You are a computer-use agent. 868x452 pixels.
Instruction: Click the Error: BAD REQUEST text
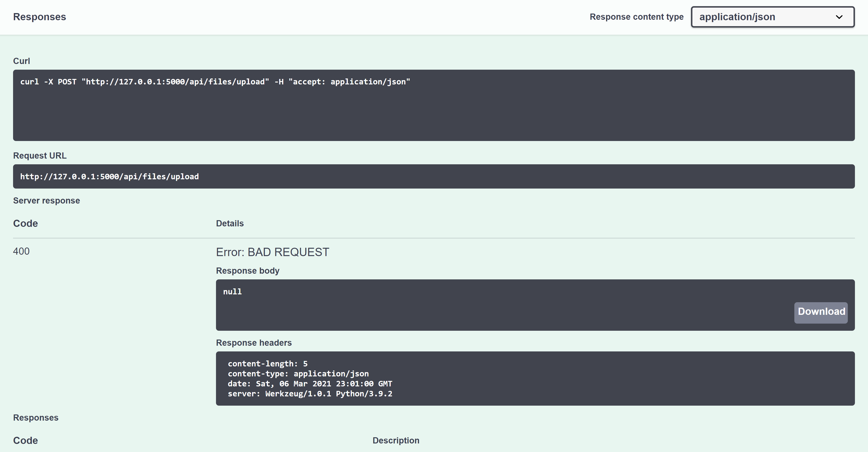pos(272,252)
